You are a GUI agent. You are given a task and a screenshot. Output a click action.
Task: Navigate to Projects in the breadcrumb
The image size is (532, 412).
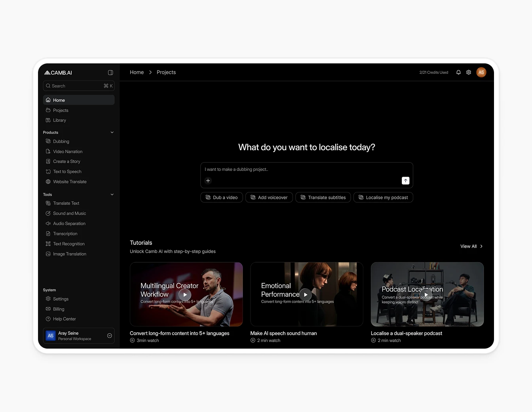pos(166,72)
